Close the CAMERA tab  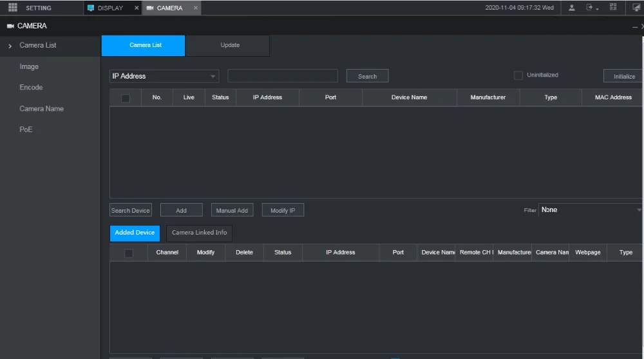point(196,8)
